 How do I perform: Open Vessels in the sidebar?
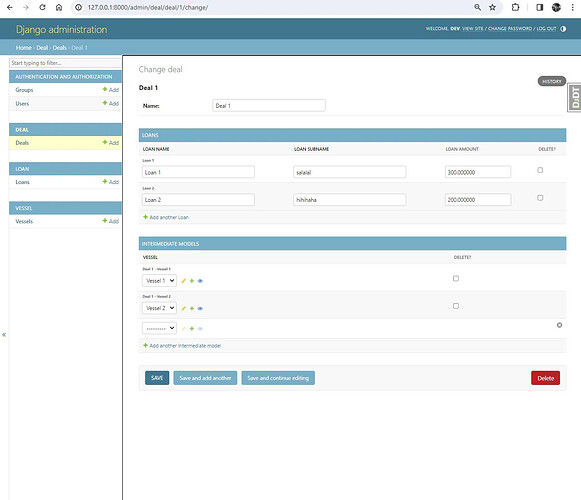[24, 221]
